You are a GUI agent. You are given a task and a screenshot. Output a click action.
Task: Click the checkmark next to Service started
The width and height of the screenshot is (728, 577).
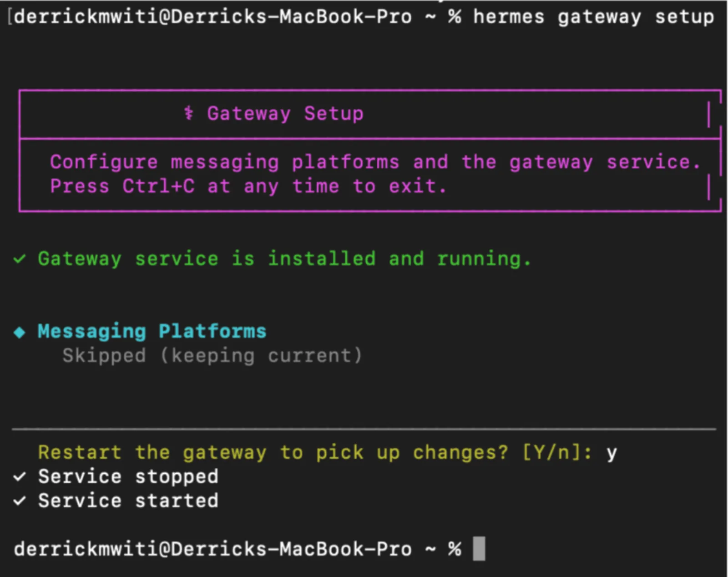pos(20,501)
